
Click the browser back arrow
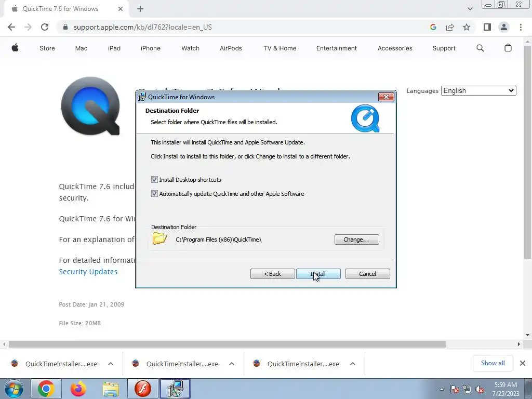coord(11,27)
